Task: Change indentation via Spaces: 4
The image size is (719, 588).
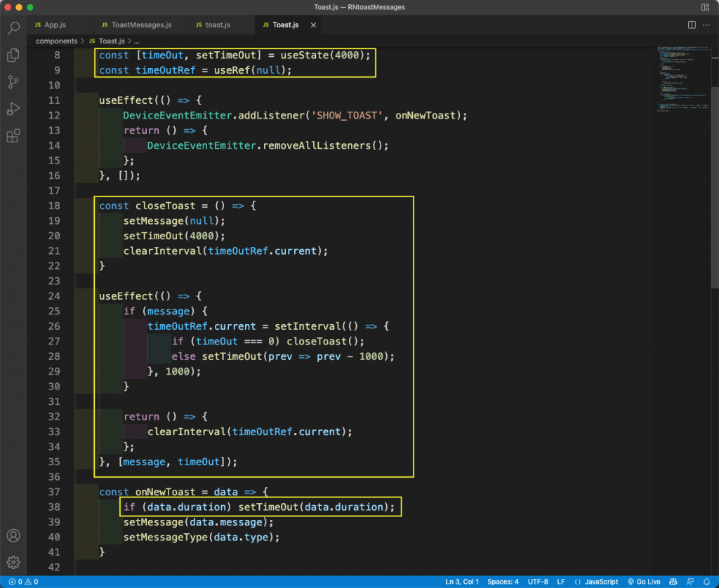Action: (503, 582)
